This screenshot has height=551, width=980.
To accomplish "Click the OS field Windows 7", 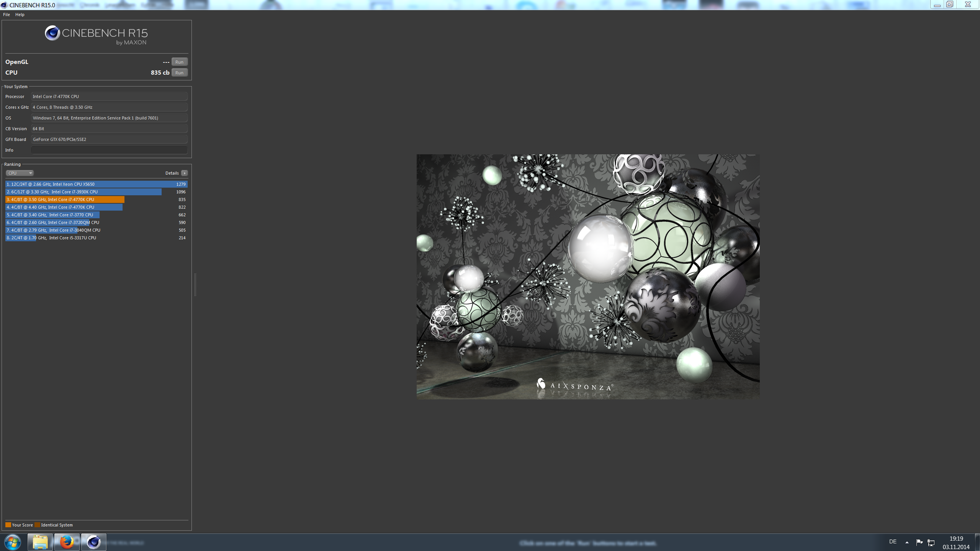I will [109, 118].
